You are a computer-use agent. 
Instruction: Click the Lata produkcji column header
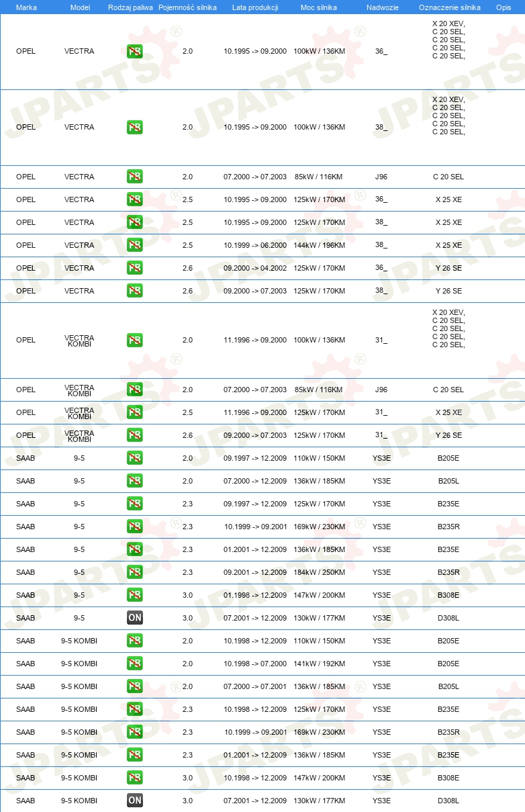coord(255,7)
